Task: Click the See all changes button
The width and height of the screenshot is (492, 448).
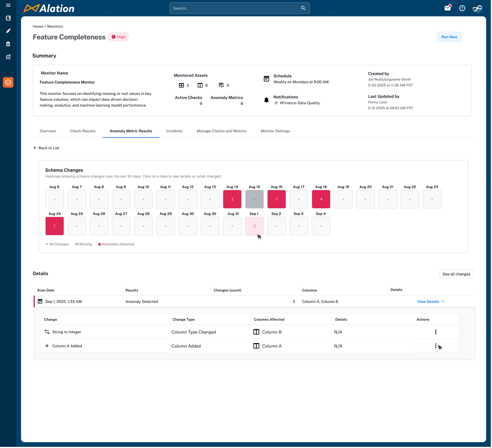Action: pos(456,274)
